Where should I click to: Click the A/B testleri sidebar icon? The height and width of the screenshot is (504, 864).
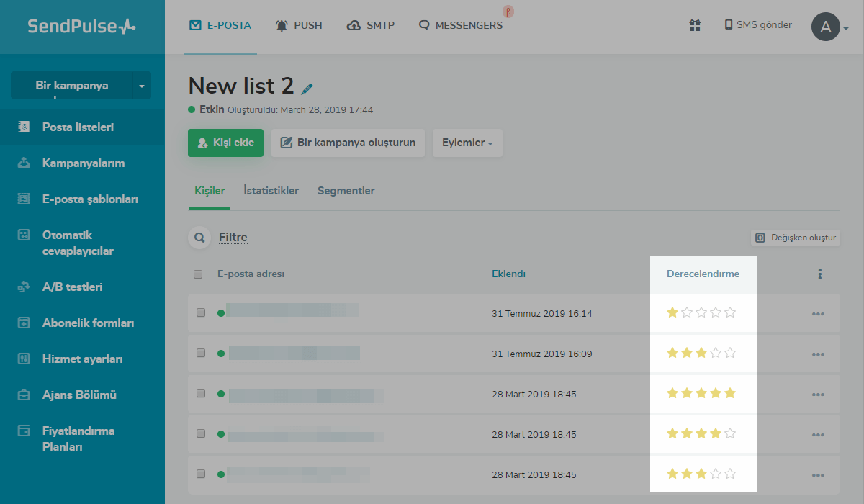(x=24, y=287)
